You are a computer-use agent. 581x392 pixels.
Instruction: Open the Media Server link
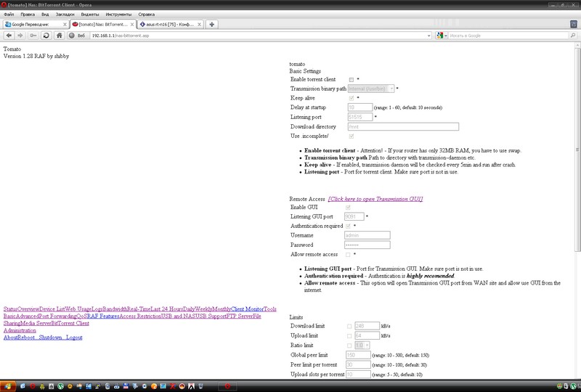[37, 323]
